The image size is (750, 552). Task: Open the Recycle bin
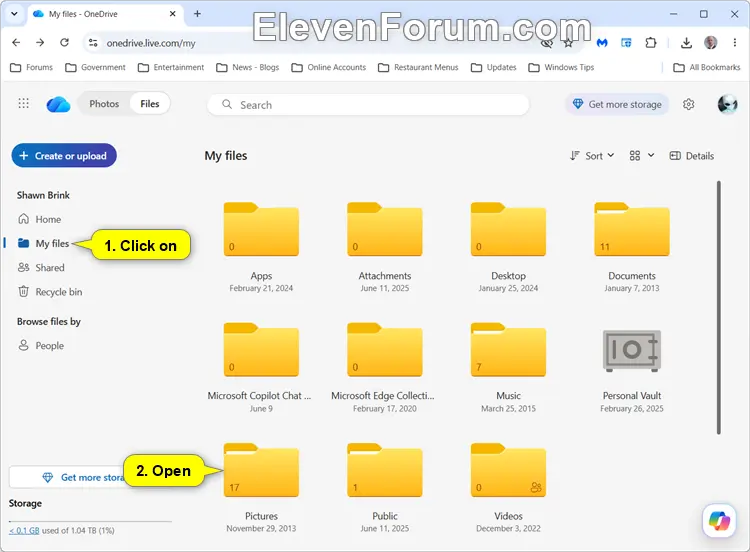pyautogui.click(x=50, y=292)
